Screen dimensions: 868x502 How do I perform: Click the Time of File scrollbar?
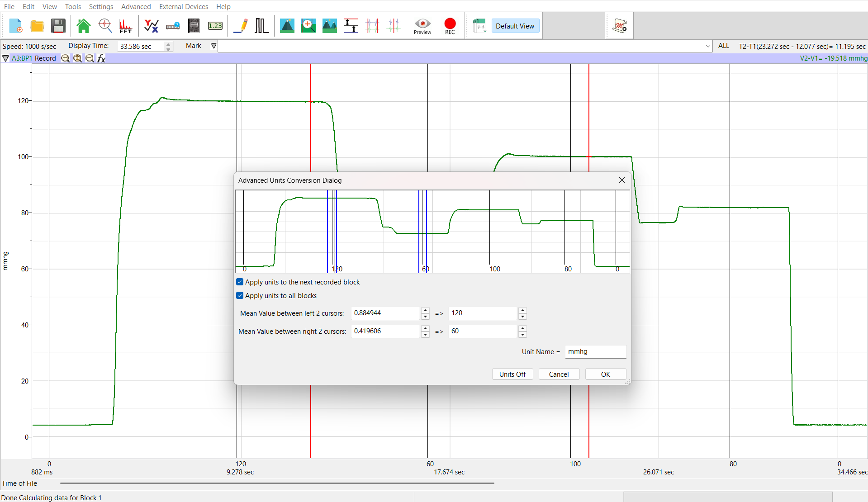[277, 483]
